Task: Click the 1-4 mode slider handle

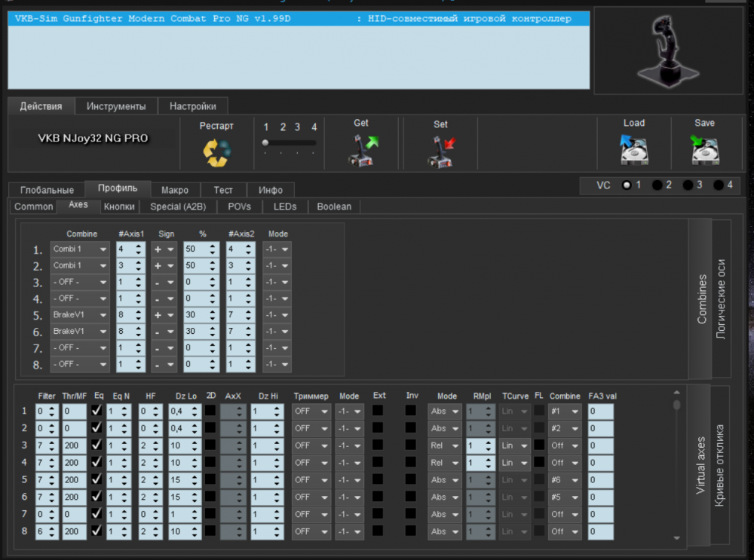Action: click(265, 142)
